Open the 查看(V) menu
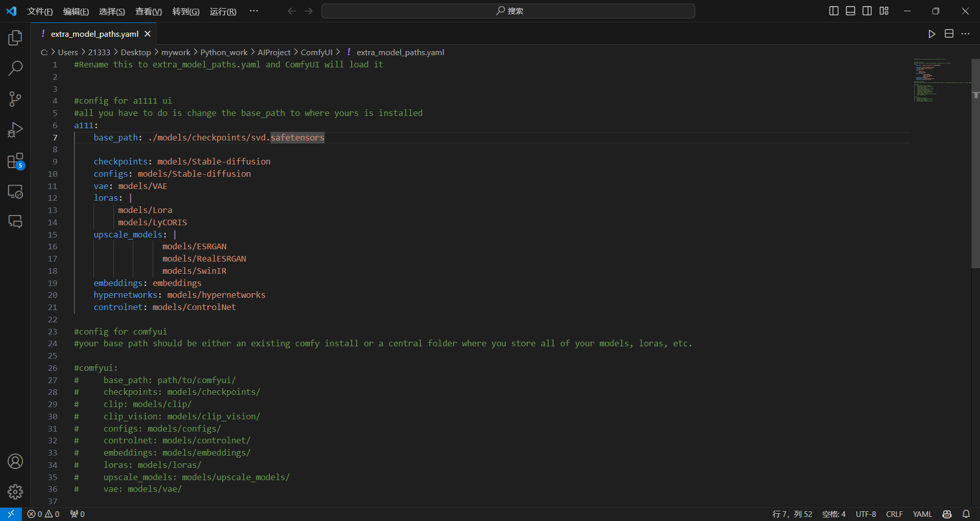This screenshot has width=980, height=521. point(149,11)
